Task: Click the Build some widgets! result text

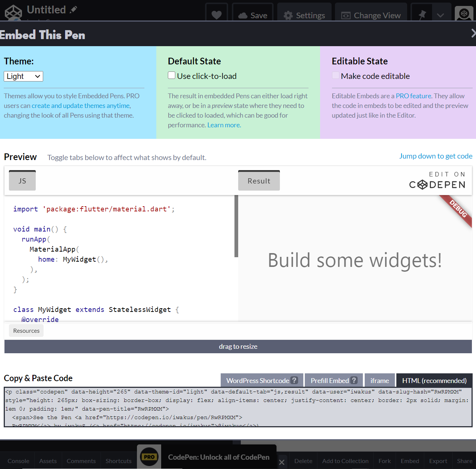Action: point(355,260)
